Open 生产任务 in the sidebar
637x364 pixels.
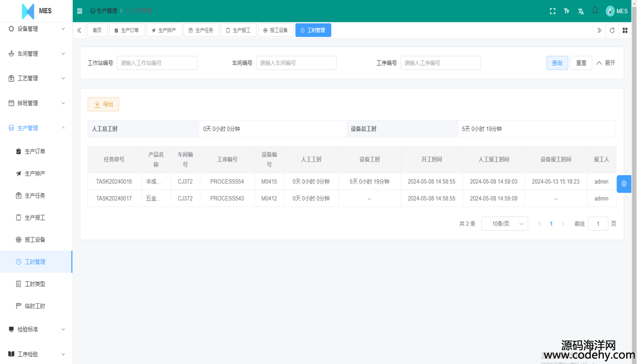pos(36,196)
